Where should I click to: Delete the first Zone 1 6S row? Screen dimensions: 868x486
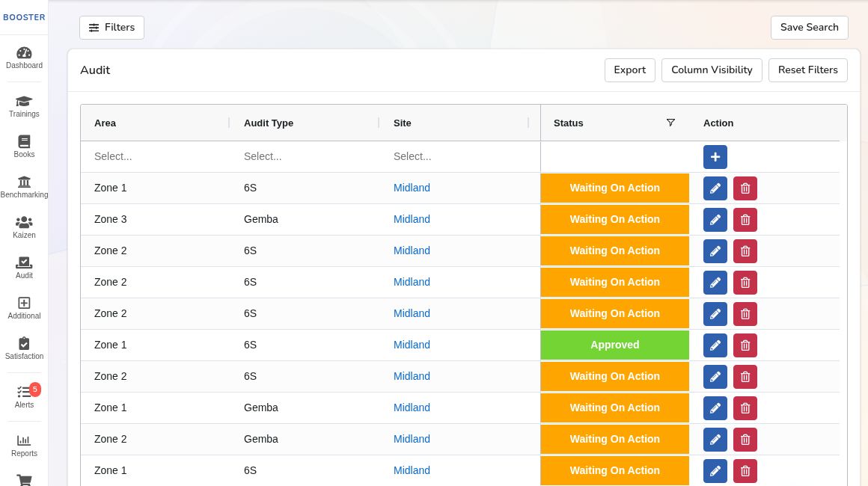745,188
